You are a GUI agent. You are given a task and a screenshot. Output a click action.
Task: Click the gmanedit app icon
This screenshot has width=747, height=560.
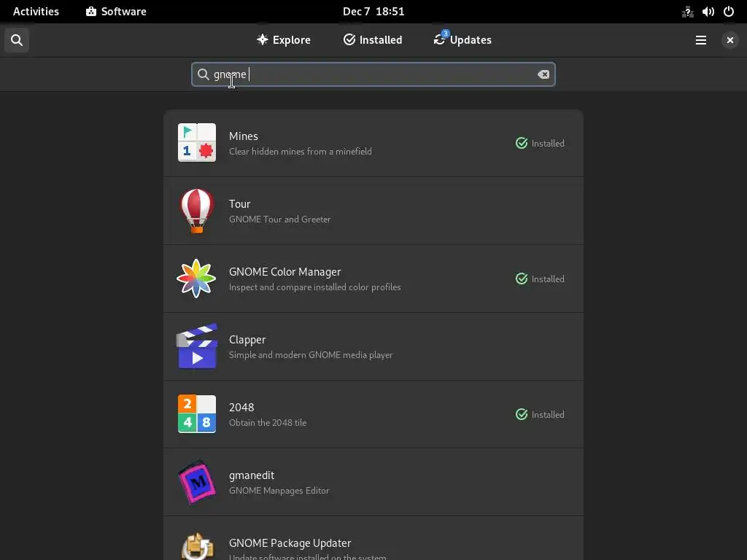(197, 482)
